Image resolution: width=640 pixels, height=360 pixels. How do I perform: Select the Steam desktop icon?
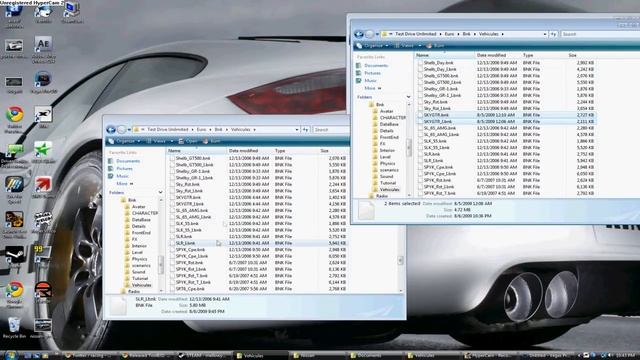coord(14,257)
